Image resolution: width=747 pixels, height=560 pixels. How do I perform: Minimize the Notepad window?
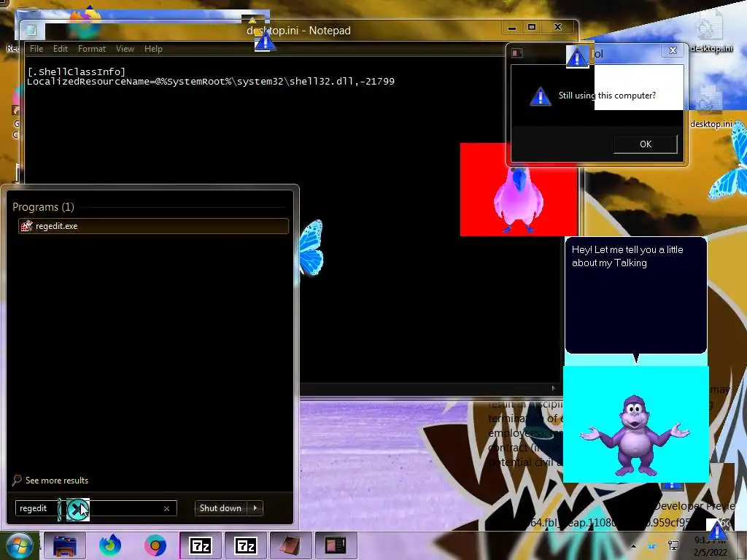(x=512, y=28)
